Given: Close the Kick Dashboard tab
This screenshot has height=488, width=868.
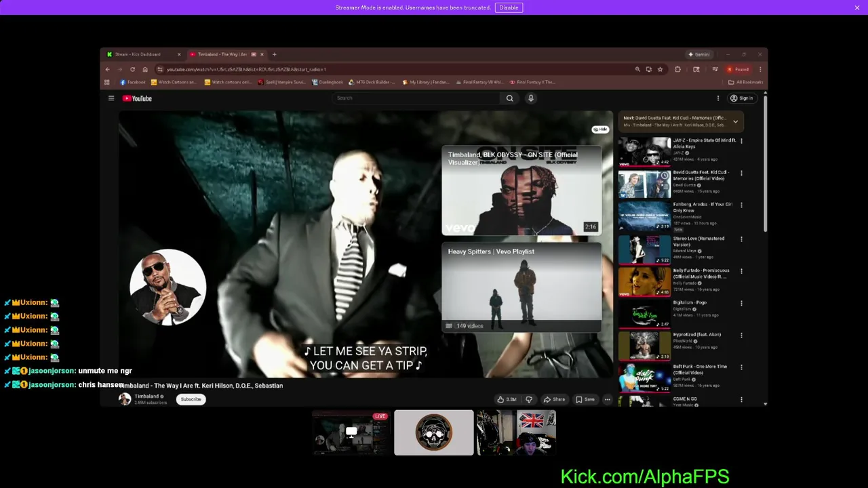Looking at the screenshot, I should [x=179, y=54].
